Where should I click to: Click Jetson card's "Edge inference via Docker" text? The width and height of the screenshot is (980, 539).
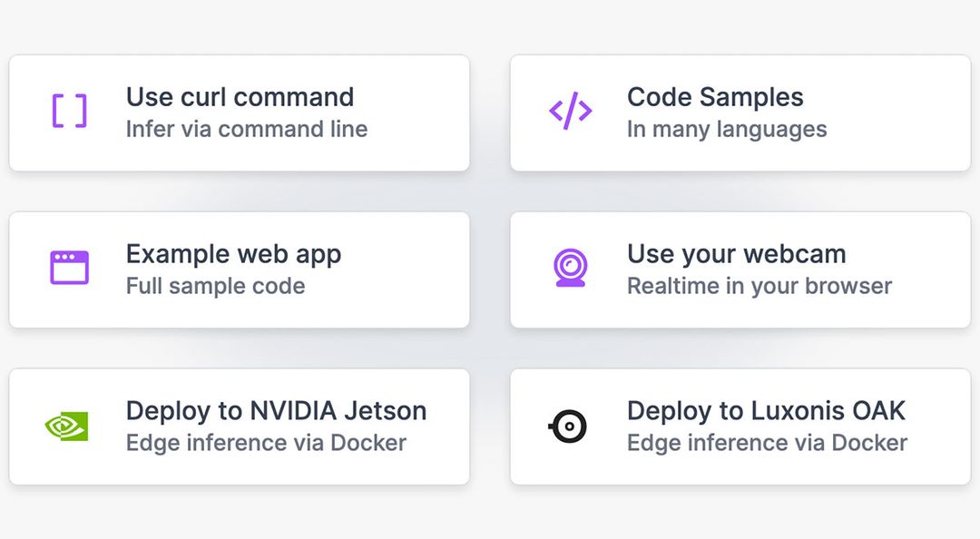click(x=266, y=444)
